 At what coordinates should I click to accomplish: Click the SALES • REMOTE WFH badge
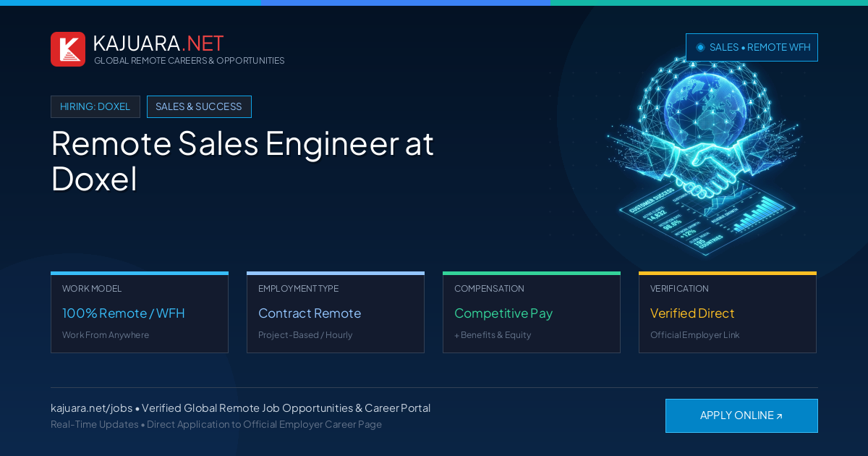(752, 47)
